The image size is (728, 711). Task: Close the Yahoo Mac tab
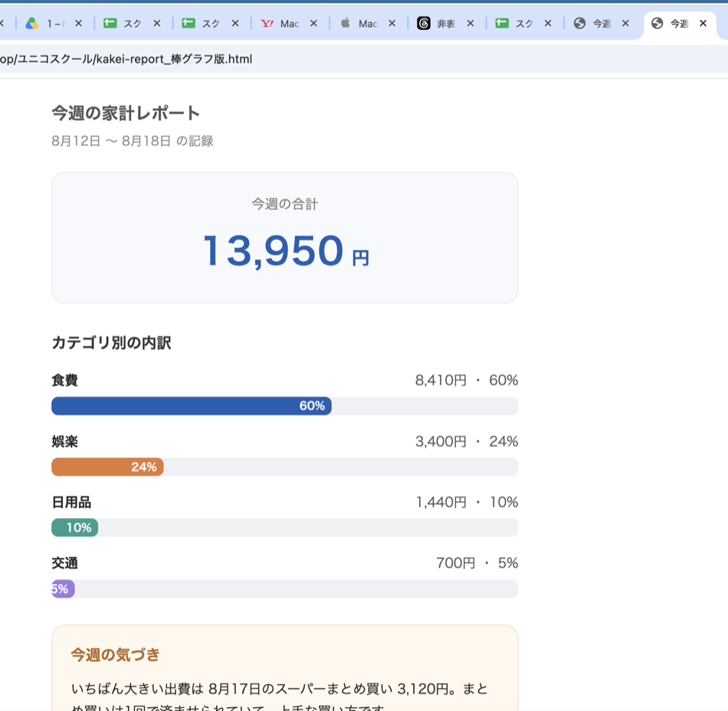pyautogui.click(x=314, y=23)
